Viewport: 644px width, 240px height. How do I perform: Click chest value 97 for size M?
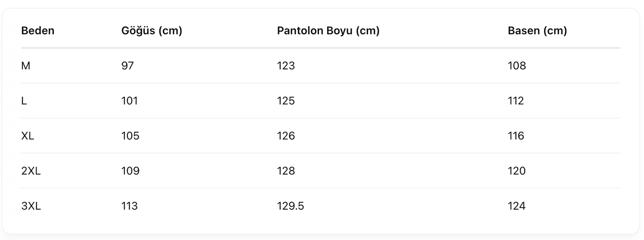click(x=127, y=66)
